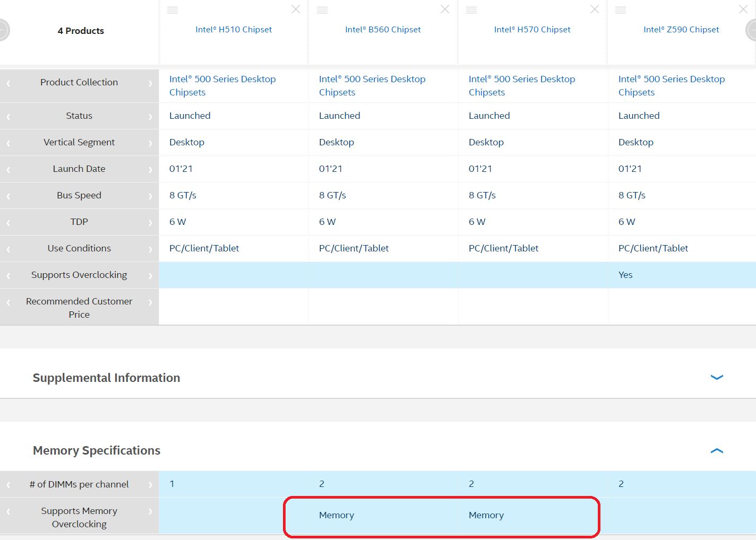Open the Intel H510 Chipset product link
Viewport: 756px width, 540px height.
click(x=234, y=30)
